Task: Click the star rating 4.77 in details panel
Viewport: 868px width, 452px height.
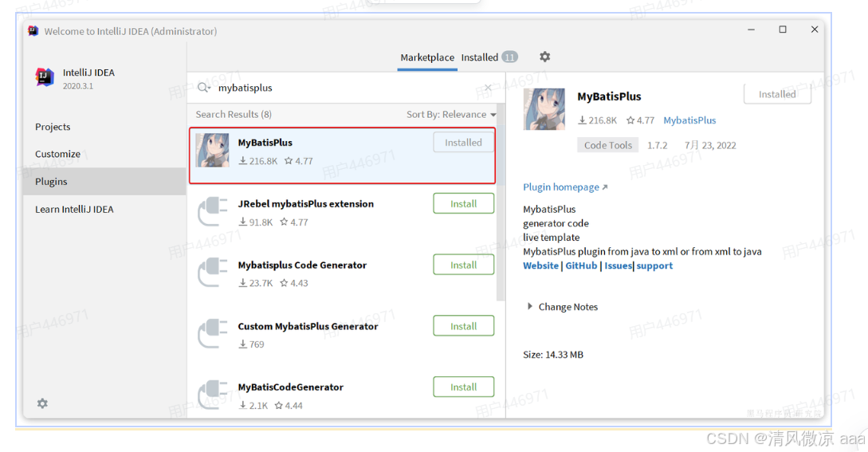Action: 641,120
